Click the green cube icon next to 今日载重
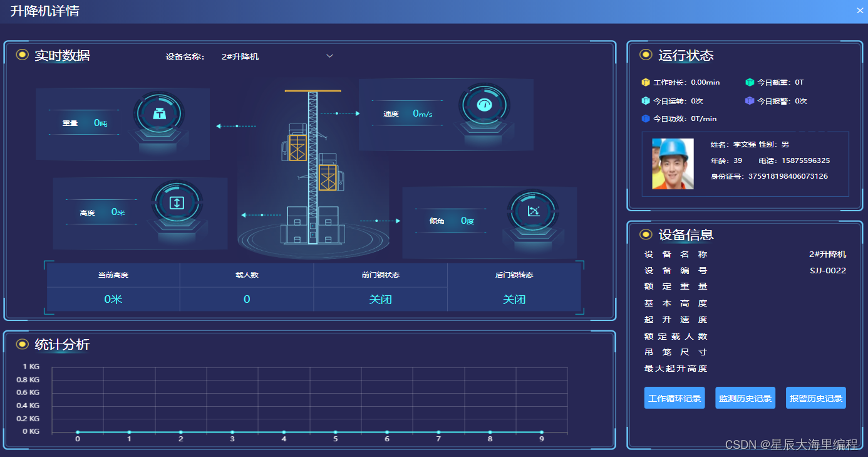 [750, 82]
